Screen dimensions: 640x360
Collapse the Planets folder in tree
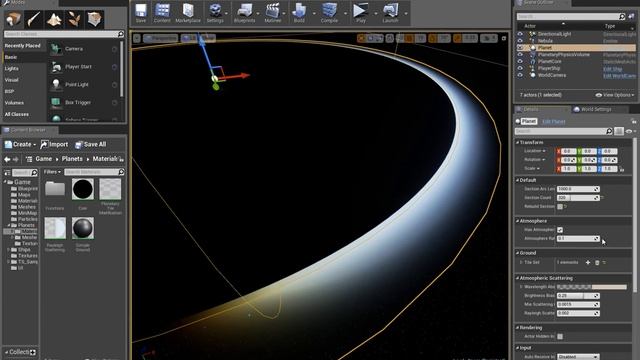9,225
